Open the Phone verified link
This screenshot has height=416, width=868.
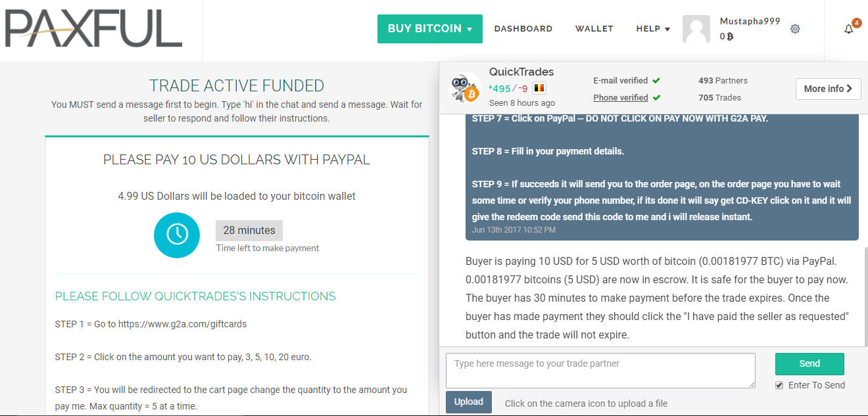pos(620,98)
